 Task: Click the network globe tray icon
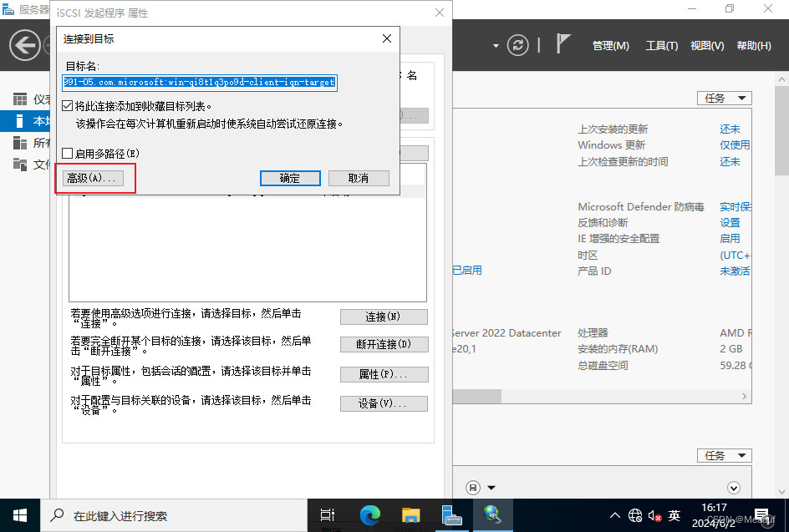[x=635, y=515]
